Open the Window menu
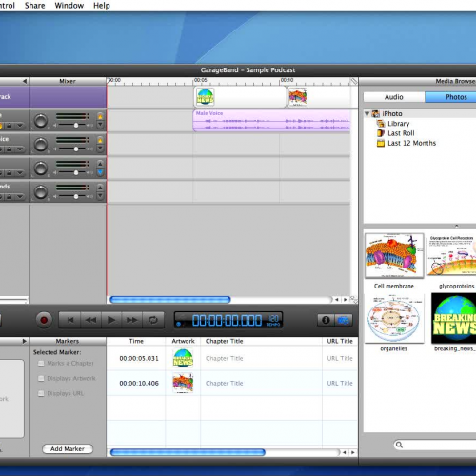This screenshot has height=476, width=476. click(x=69, y=6)
